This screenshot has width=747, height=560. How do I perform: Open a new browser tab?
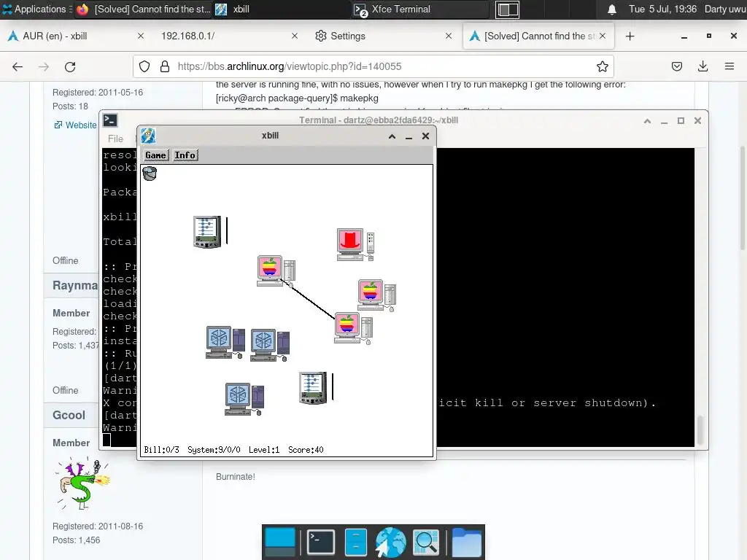(630, 36)
